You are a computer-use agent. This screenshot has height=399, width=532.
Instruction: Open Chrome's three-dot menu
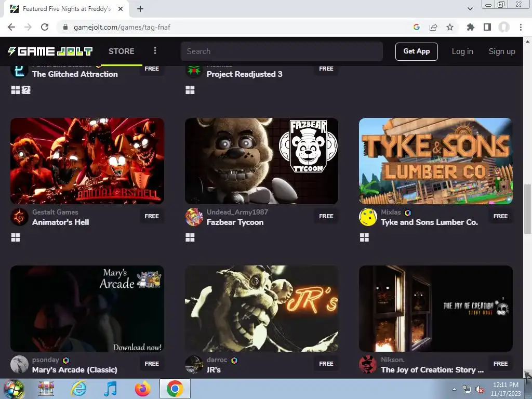pos(521,27)
